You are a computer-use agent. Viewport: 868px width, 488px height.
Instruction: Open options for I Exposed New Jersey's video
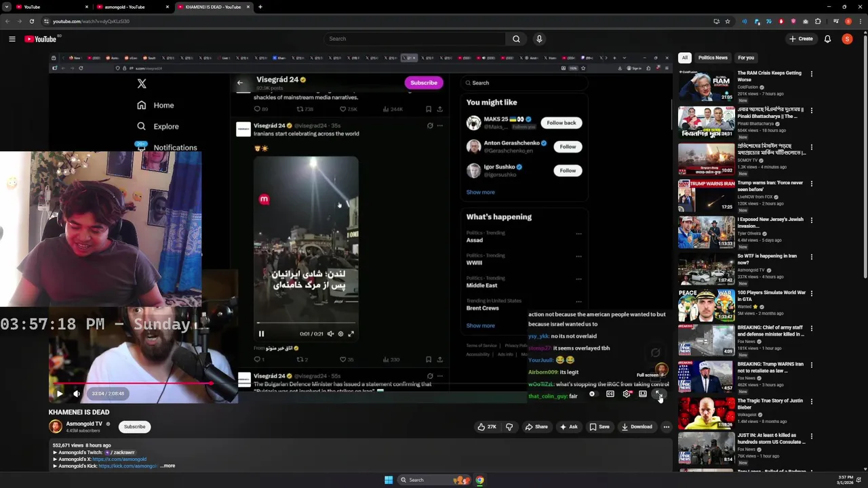click(812, 220)
